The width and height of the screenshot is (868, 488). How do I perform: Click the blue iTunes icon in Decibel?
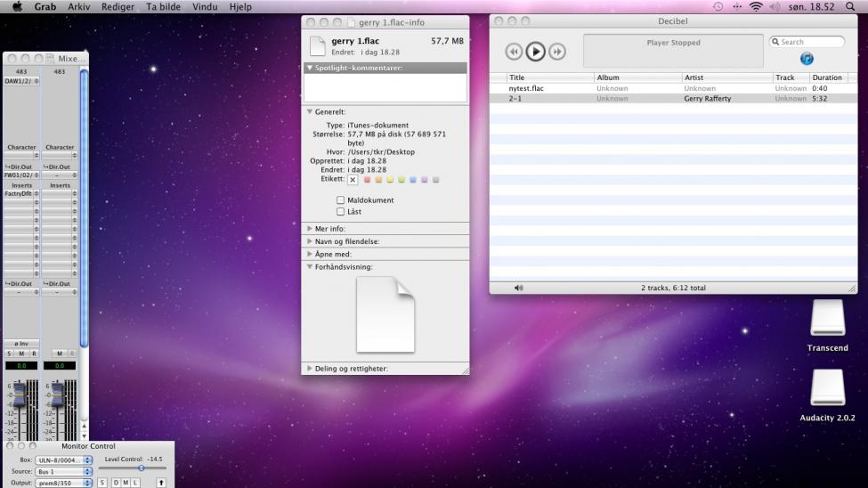pyautogui.click(x=807, y=58)
